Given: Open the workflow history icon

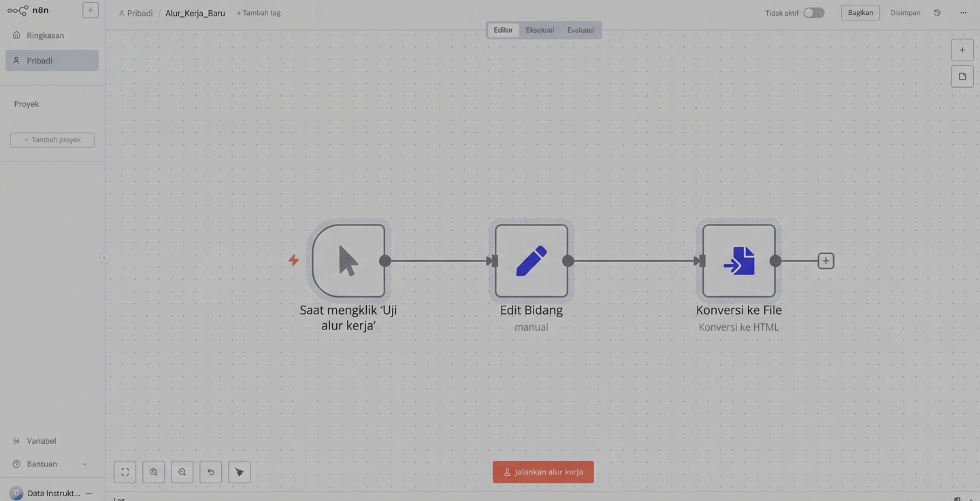Looking at the screenshot, I should pyautogui.click(x=937, y=13).
